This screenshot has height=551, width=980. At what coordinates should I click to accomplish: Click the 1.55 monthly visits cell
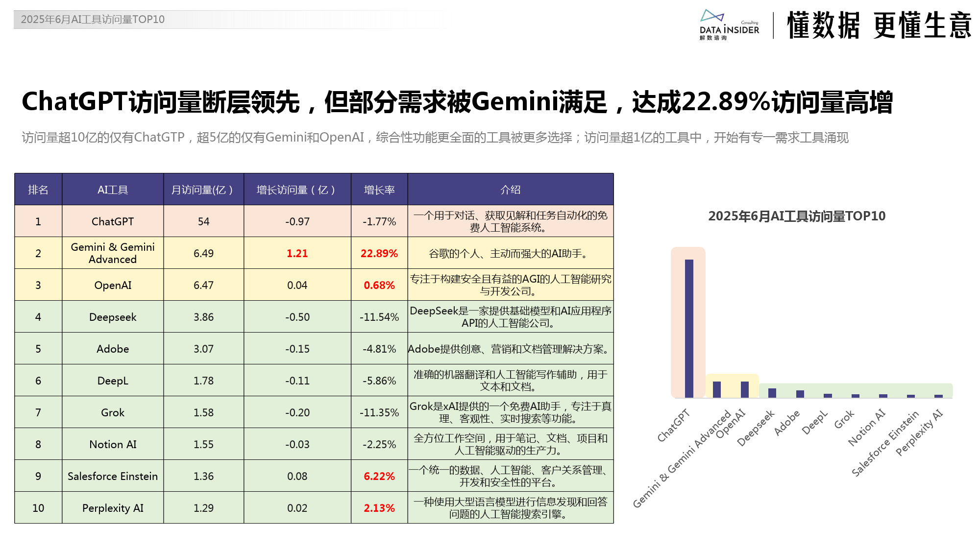click(x=203, y=444)
